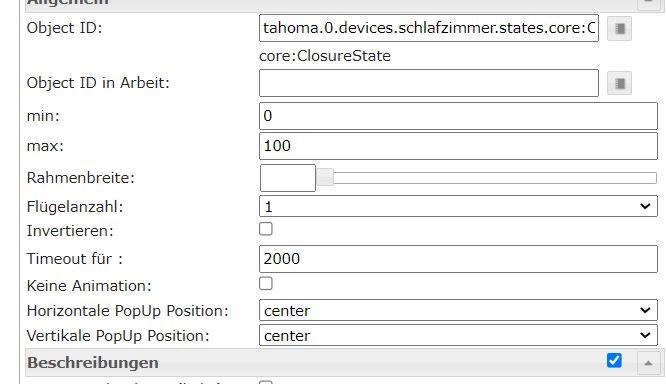Click the Timeout für value field
Image resolution: width=666 pixels, height=384 pixels.
pyautogui.click(x=458, y=259)
